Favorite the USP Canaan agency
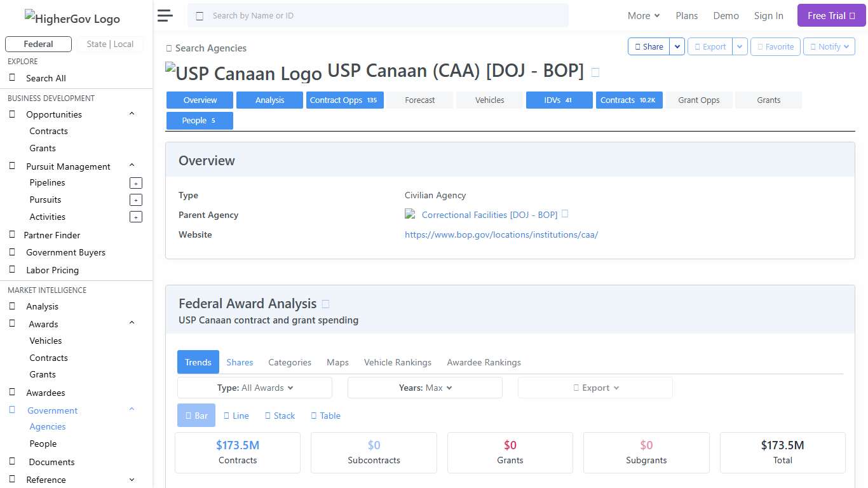Image resolution: width=868 pixels, height=488 pixels. 775,46
